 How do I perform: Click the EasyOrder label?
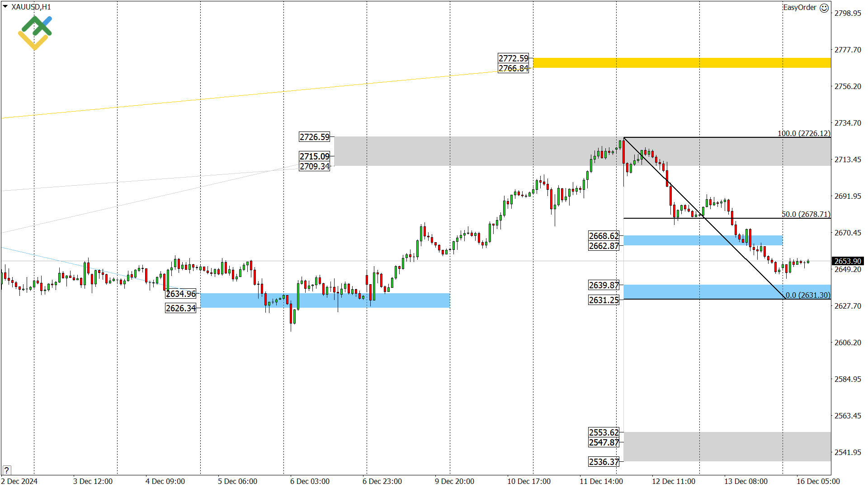(x=799, y=7)
